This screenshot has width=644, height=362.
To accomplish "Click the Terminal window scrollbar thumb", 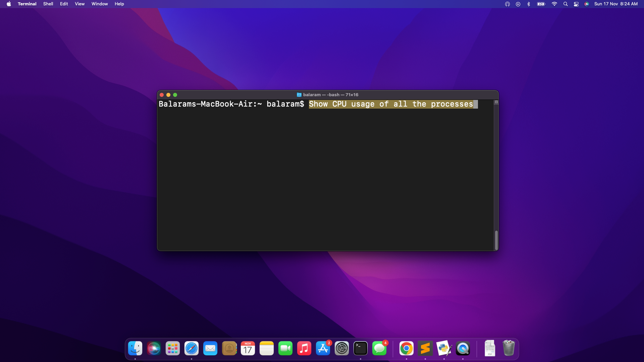I will coord(496,240).
